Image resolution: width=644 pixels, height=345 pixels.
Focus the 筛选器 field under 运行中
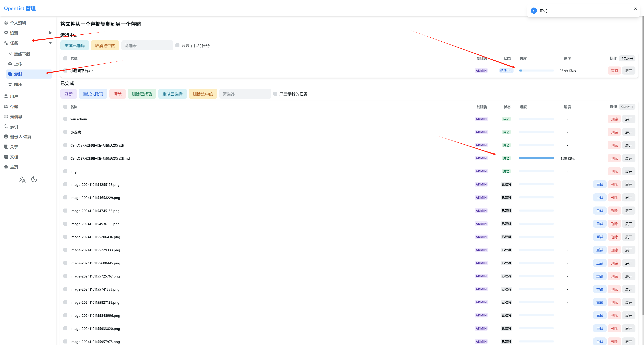click(147, 45)
